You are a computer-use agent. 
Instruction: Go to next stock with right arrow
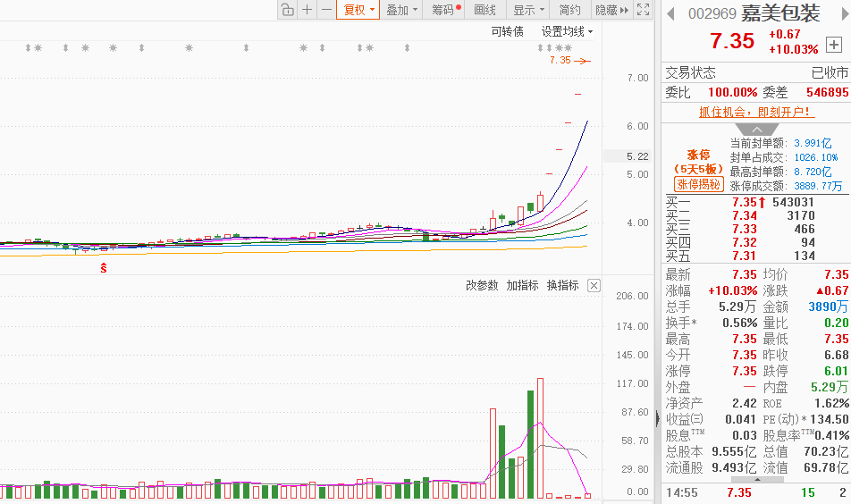tap(845, 13)
